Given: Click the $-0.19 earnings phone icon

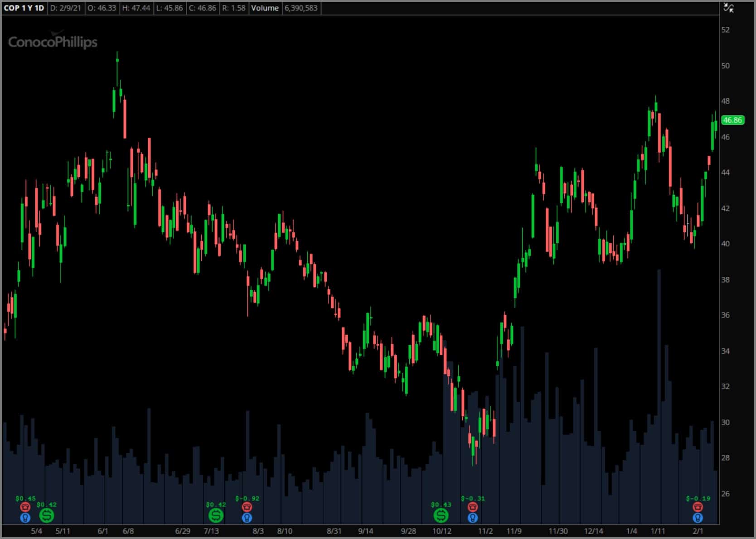Looking at the screenshot, I should click(x=698, y=507).
